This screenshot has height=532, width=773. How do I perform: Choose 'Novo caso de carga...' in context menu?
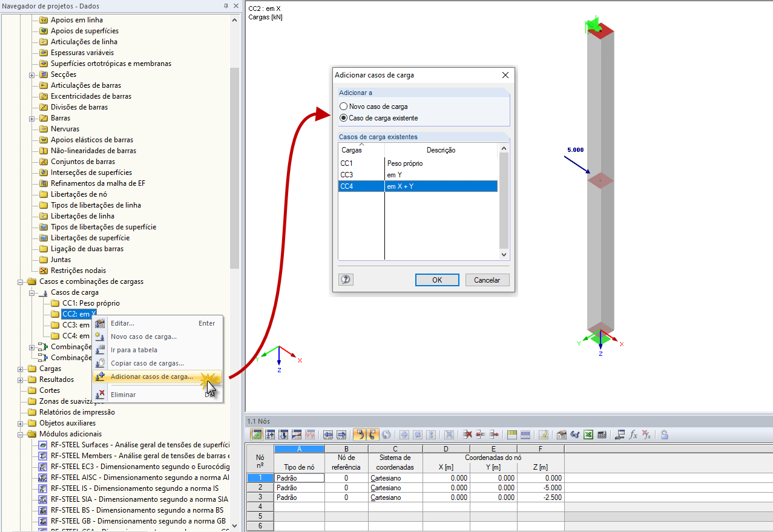pos(157,337)
